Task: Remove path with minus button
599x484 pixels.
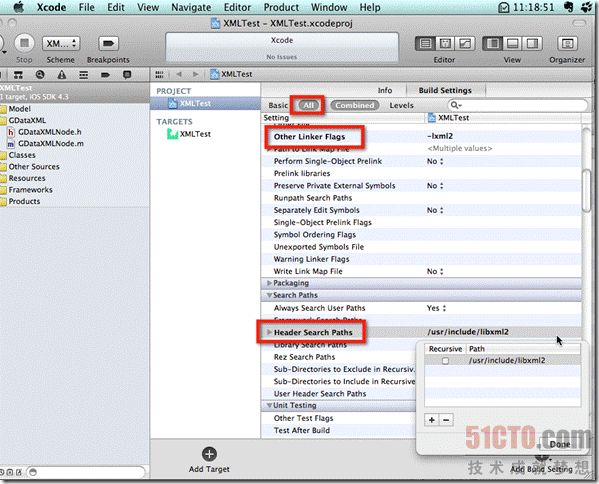Action: pyautogui.click(x=446, y=420)
